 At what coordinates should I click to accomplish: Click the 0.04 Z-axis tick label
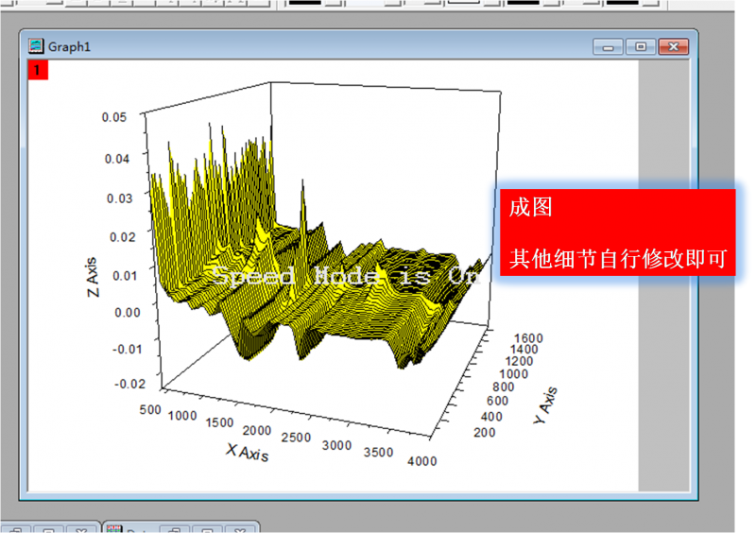pyautogui.click(x=117, y=159)
